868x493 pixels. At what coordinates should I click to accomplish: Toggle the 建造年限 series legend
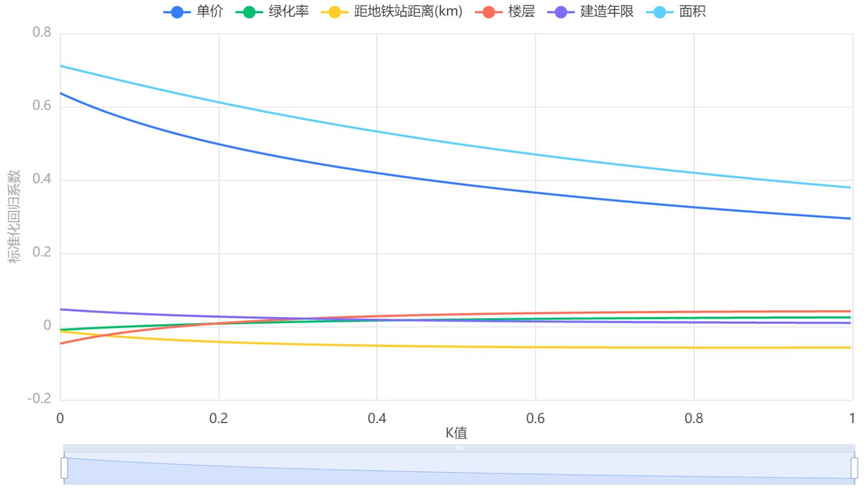coord(591,11)
